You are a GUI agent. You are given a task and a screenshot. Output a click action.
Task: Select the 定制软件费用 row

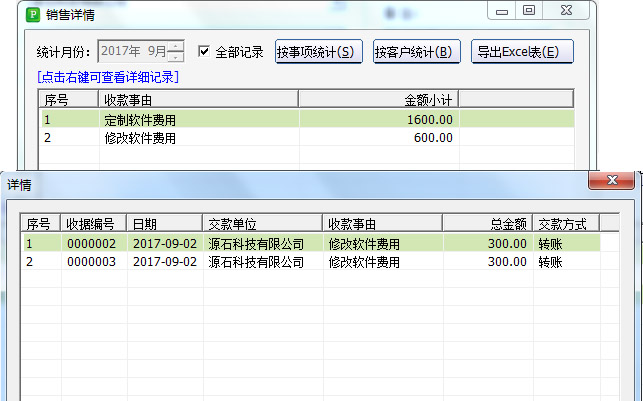(307, 119)
